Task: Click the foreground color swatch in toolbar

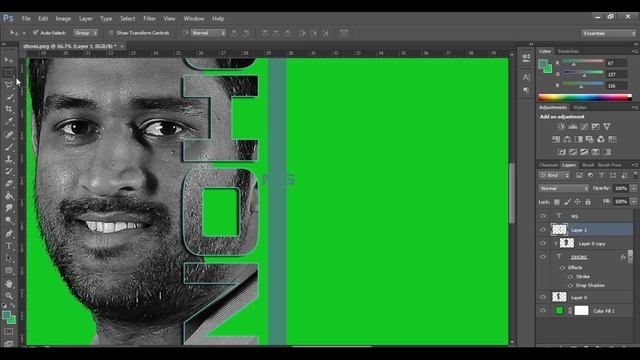Action: point(7,315)
